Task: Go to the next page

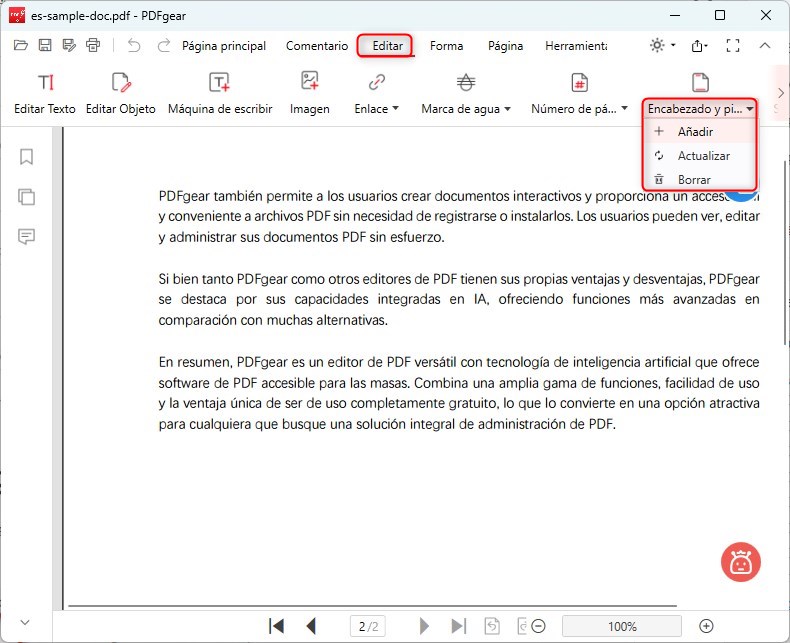Action: click(424, 626)
